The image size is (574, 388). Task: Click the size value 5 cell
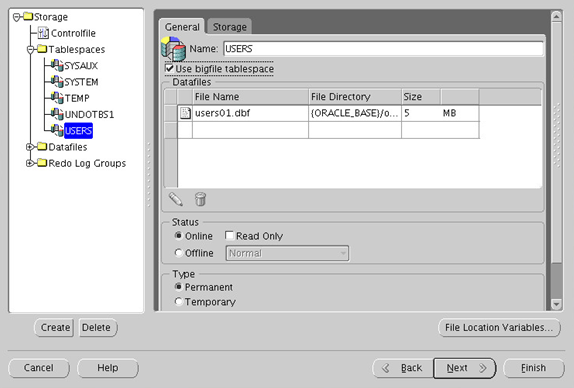(421, 113)
